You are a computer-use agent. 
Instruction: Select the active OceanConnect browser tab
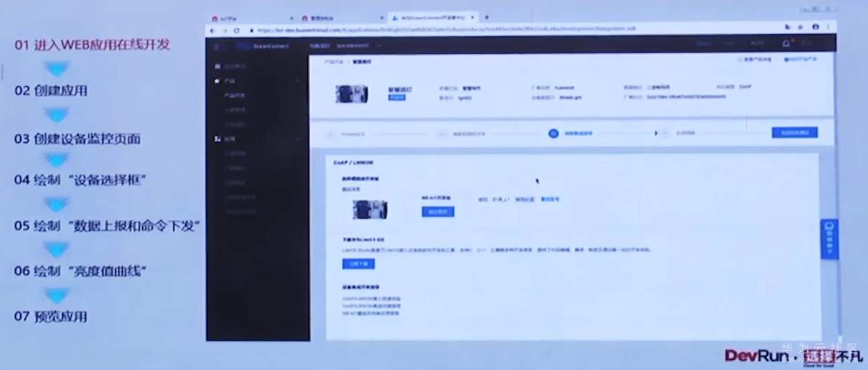pos(434,17)
